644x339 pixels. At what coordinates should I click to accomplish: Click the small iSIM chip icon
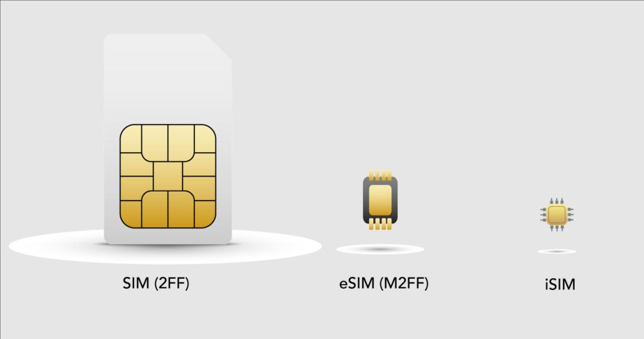(x=557, y=214)
